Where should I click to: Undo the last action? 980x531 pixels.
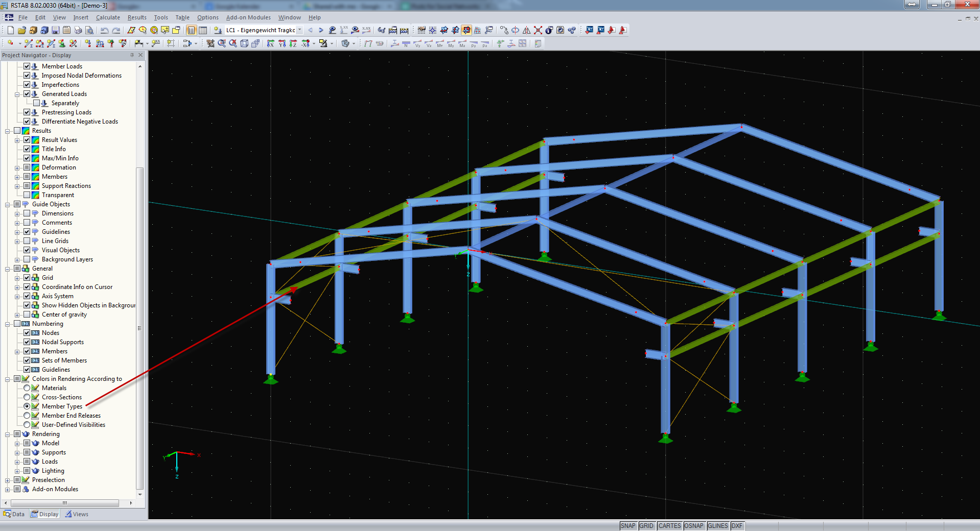tap(105, 30)
